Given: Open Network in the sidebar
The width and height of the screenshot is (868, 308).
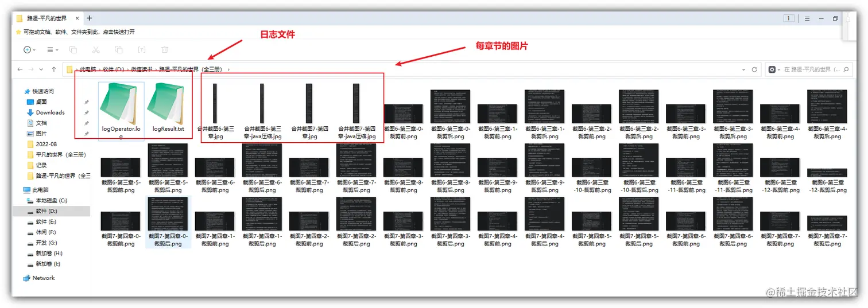Looking at the screenshot, I should pyautogui.click(x=39, y=278).
